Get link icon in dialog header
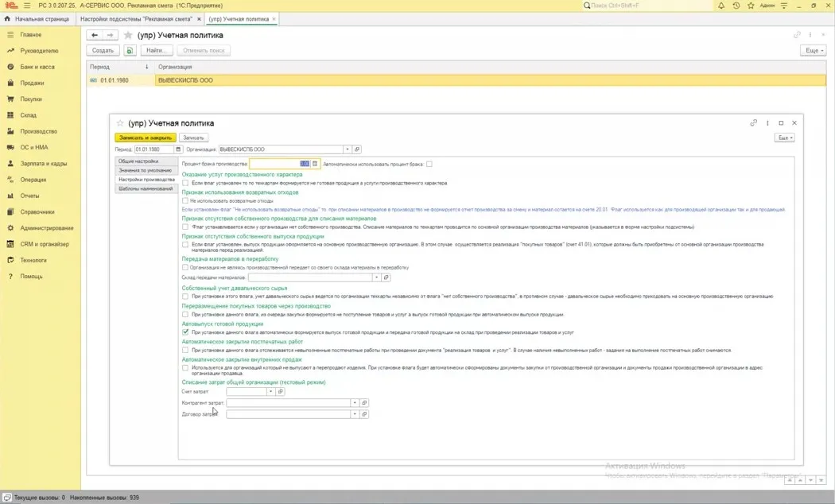This screenshot has width=835, height=504. tap(754, 123)
